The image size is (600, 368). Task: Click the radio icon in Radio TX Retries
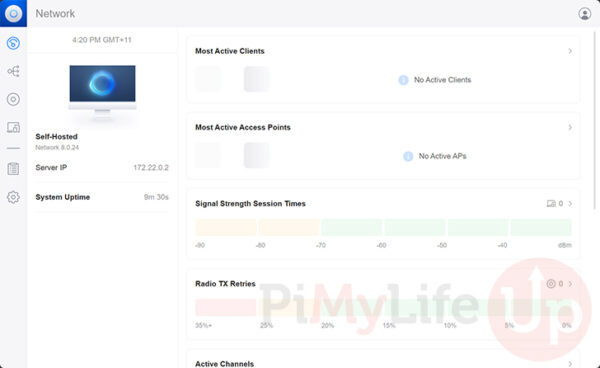coord(551,284)
